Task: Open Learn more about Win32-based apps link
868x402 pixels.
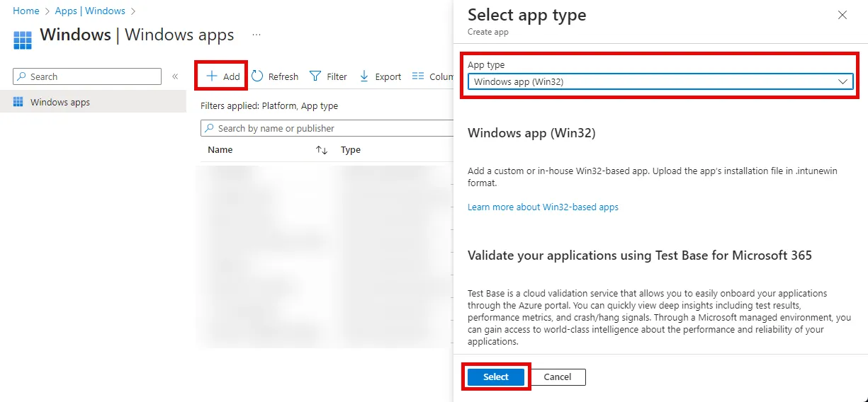Action: click(x=543, y=207)
